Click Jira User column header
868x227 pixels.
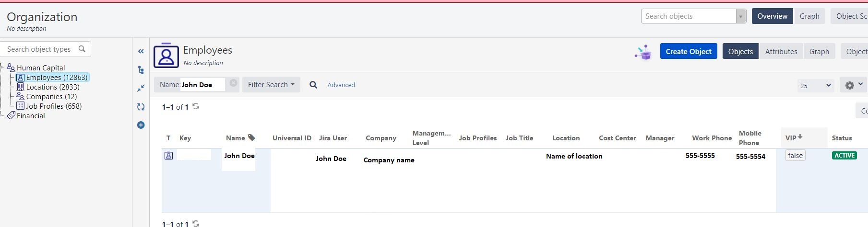pos(333,138)
